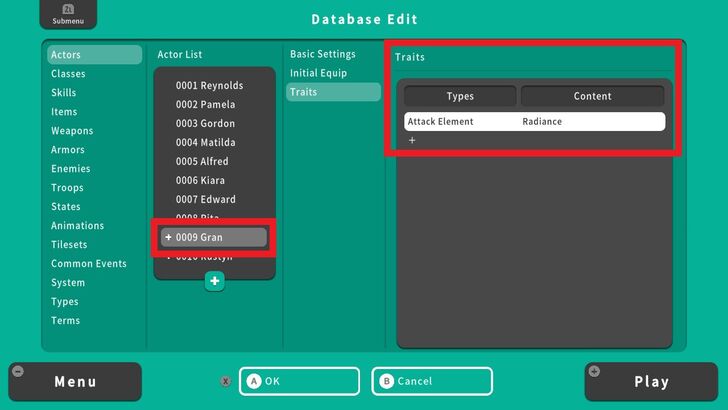728x410 pixels.
Task: Expand actor 0009 Gran with plus marker
Action: (x=168, y=238)
